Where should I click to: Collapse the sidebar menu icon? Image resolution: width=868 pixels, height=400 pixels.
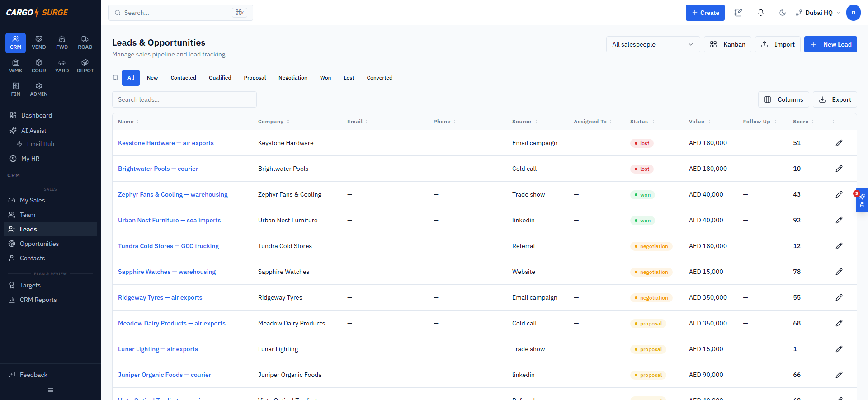pos(51,390)
